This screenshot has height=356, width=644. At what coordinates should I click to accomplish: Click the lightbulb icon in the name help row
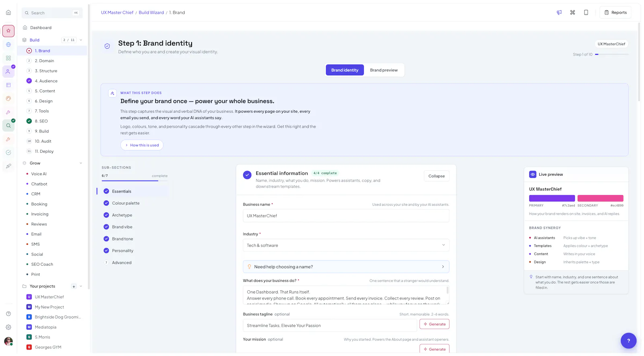point(249,267)
